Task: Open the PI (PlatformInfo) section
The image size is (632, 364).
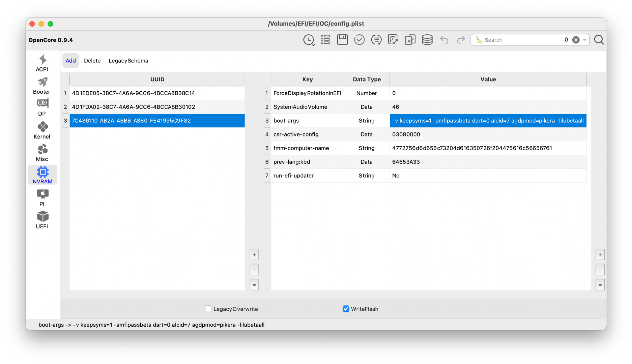Action: click(42, 198)
